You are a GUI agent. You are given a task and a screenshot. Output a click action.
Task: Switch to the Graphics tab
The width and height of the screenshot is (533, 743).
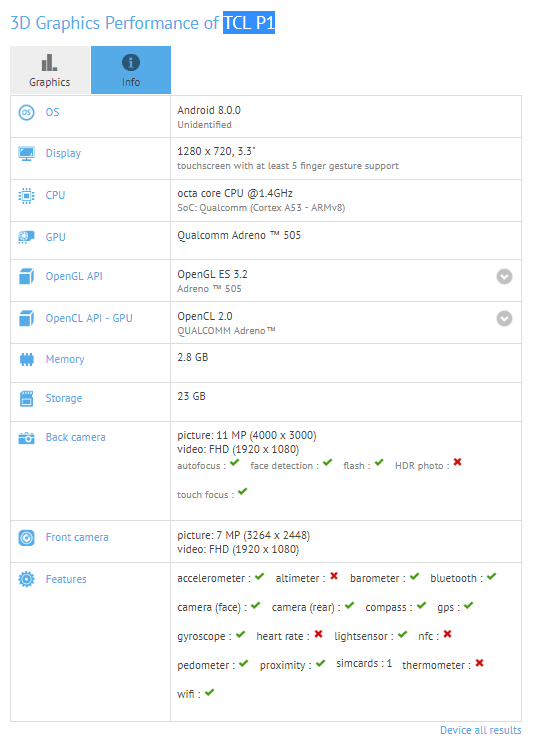pos(50,70)
